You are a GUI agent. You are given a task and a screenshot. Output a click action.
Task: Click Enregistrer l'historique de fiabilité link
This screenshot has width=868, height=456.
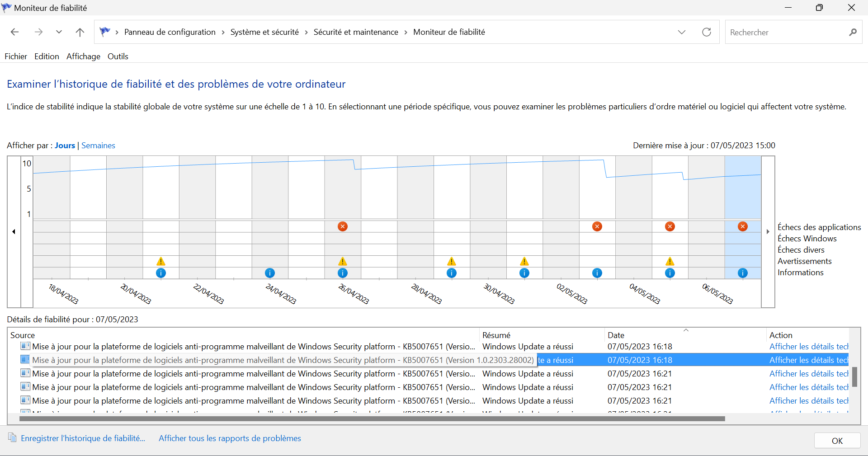(x=83, y=438)
